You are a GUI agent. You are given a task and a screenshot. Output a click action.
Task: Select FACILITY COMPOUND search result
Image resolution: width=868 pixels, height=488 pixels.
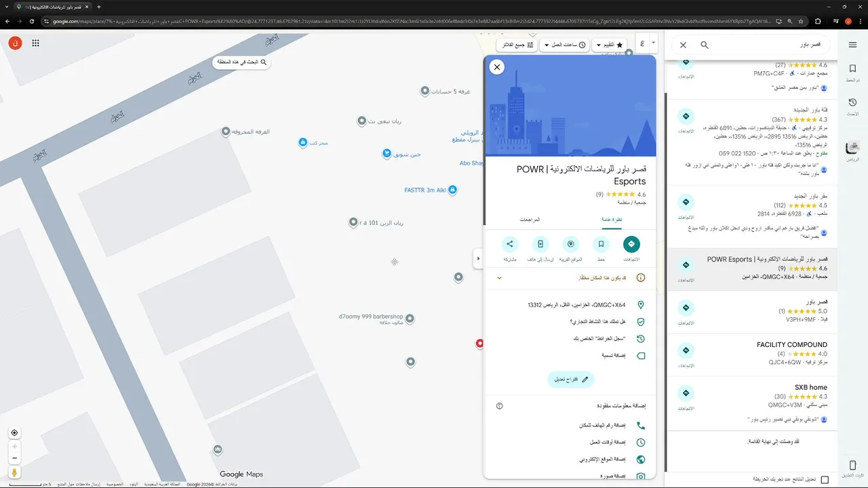(751, 356)
